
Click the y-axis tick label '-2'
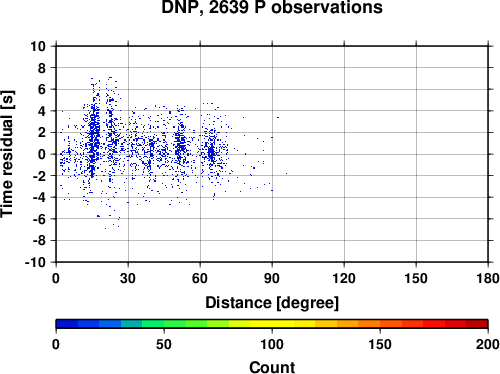39,176
